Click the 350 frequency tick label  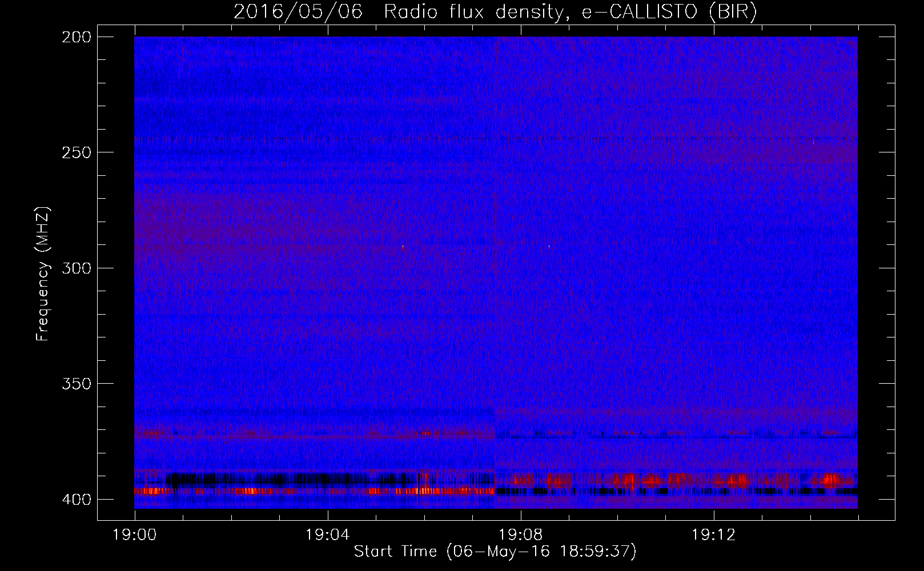[x=76, y=384]
